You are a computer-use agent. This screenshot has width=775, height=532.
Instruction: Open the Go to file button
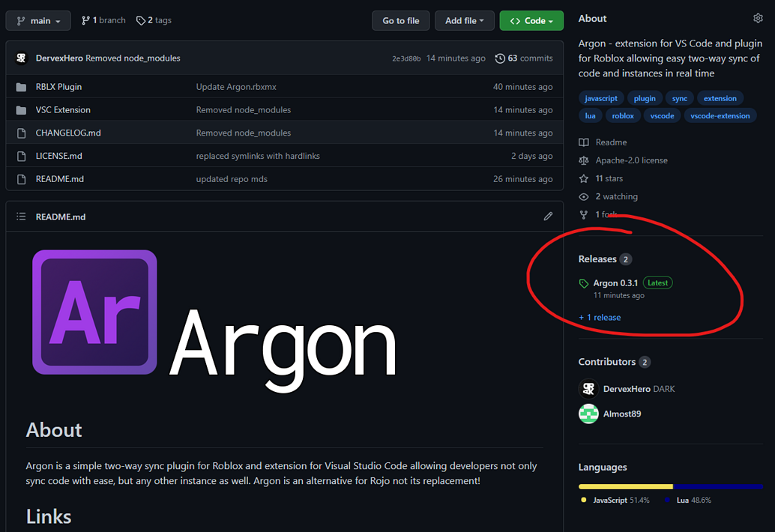tap(400, 20)
